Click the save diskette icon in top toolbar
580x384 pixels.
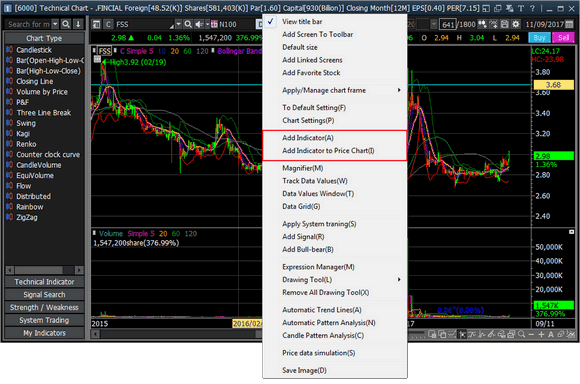click(505, 24)
